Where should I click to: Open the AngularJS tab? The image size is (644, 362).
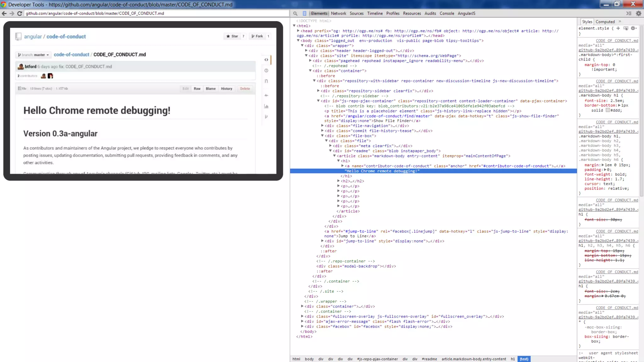466,14
